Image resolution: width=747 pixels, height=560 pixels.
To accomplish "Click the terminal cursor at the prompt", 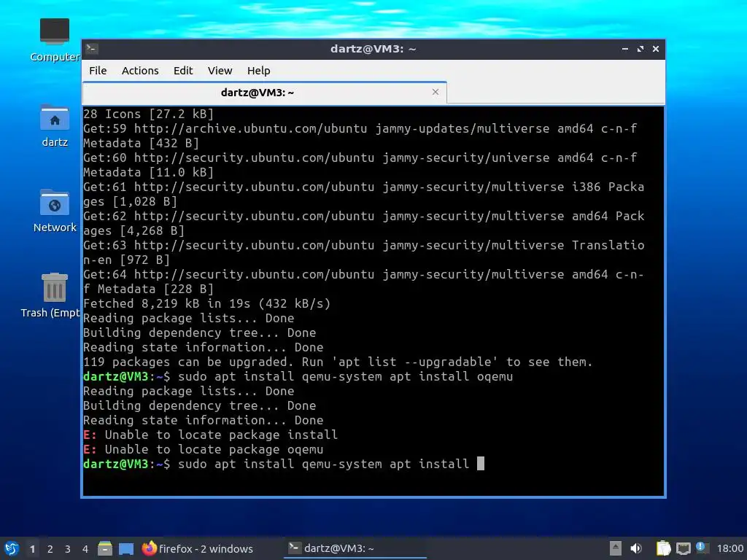I will point(481,464).
